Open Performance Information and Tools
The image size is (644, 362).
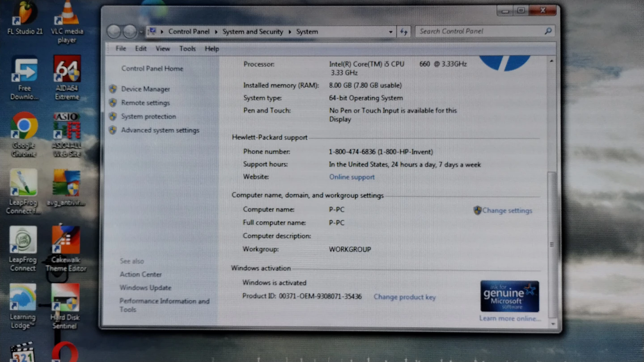coord(164,305)
